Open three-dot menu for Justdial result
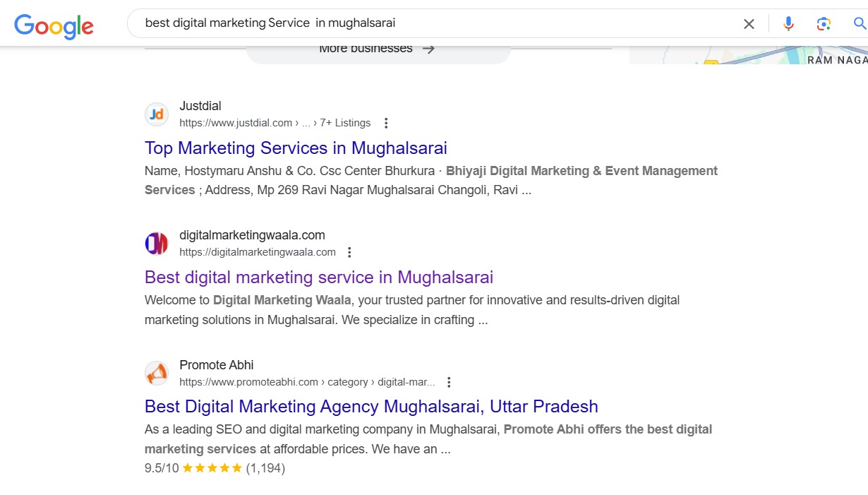The height and width of the screenshot is (495, 868). click(386, 124)
